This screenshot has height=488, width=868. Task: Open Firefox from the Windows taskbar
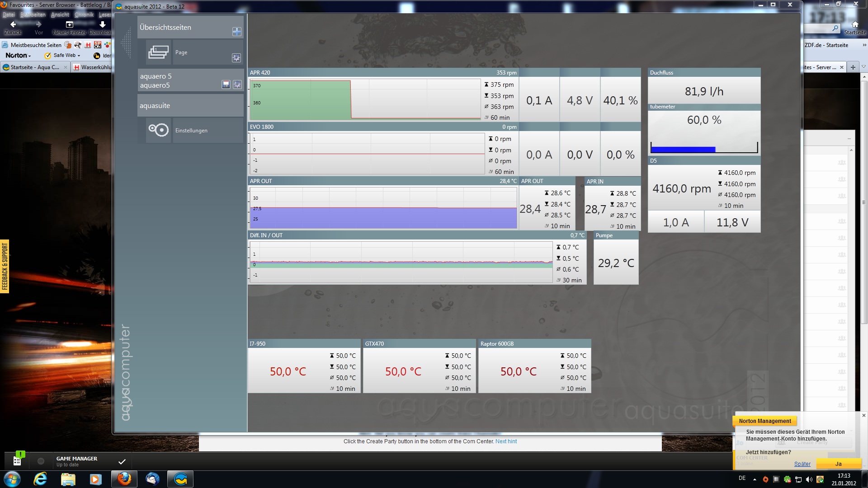pyautogui.click(x=124, y=479)
